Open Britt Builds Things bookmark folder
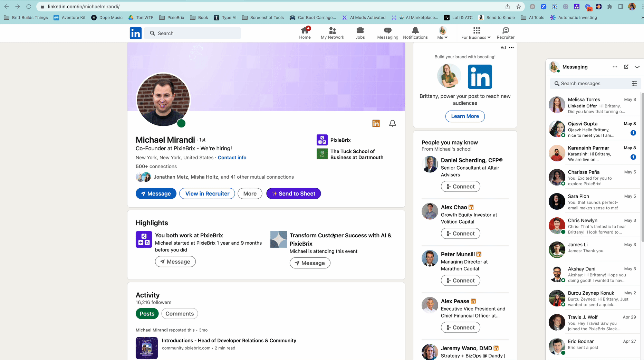 click(x=26, y=18)
